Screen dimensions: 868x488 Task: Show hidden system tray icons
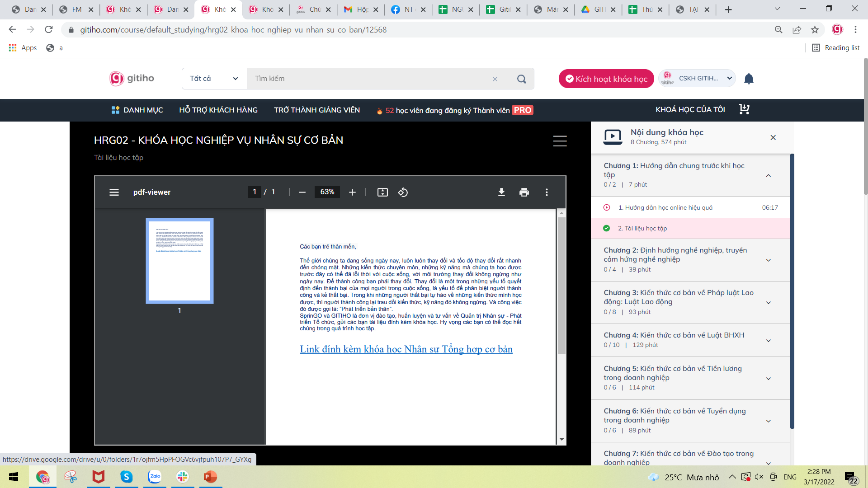732,477
